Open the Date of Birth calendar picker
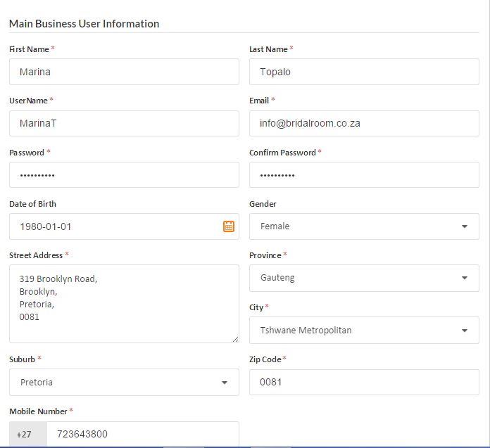The height and width of the screenshot is (448, 490). pyautogui.click(x=229, y=226)
